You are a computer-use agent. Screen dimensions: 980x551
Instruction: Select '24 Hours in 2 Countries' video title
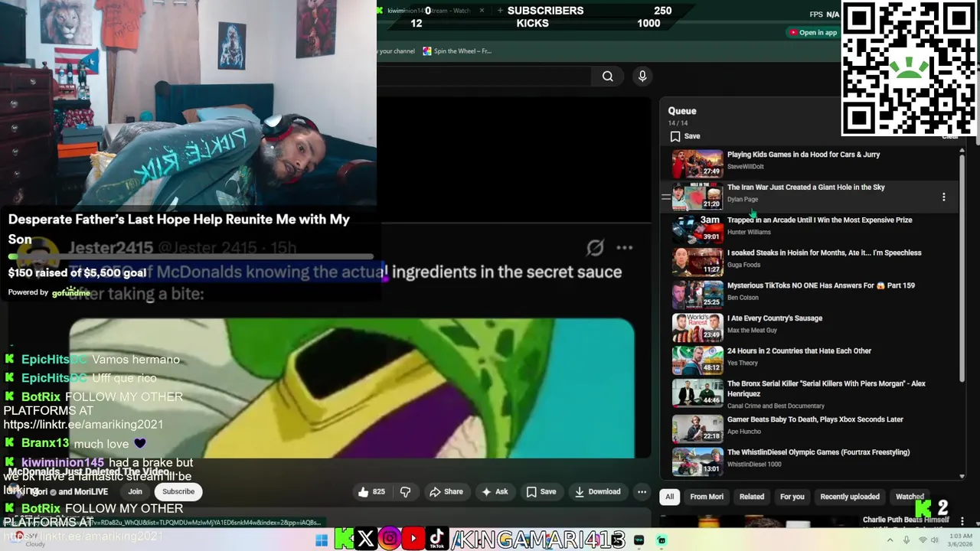pyautogui.click(x=799, y=351)
